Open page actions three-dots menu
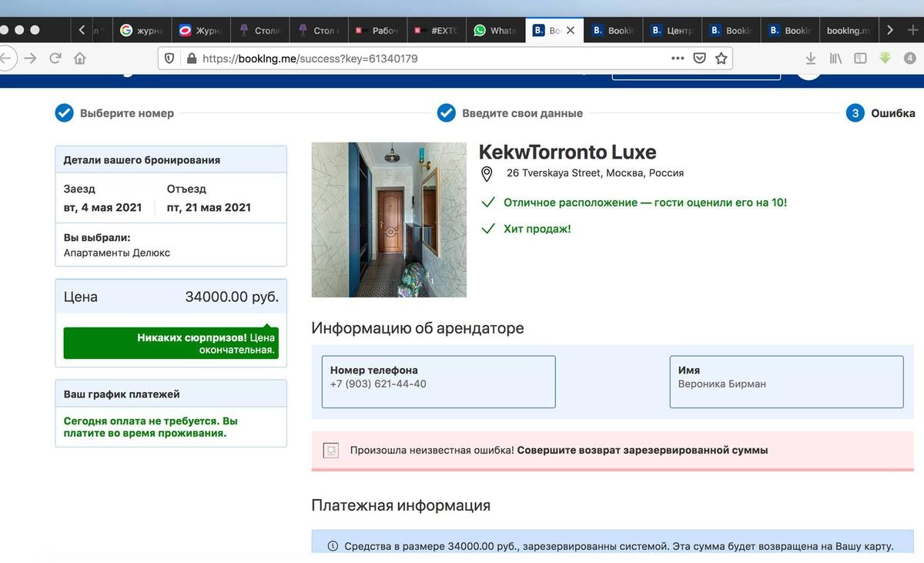Screen dimensions: 924x563 677,58
